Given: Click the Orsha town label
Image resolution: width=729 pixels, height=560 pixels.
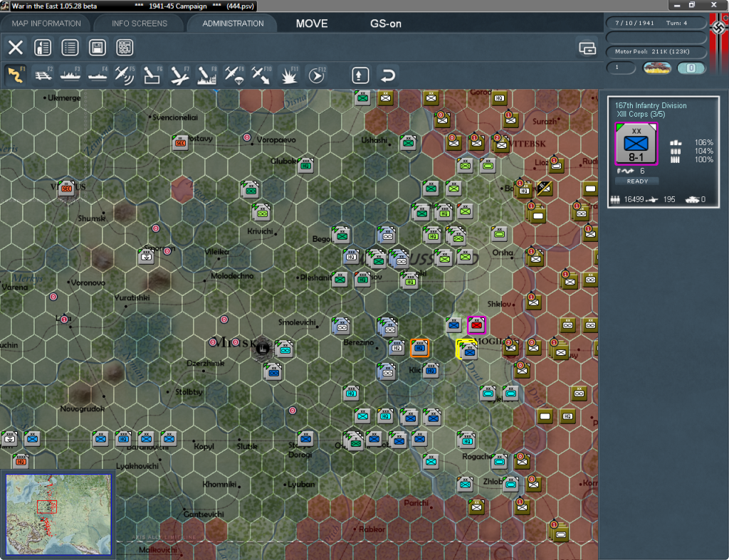Looking at the screenshot, I should [x=502, y=253].
